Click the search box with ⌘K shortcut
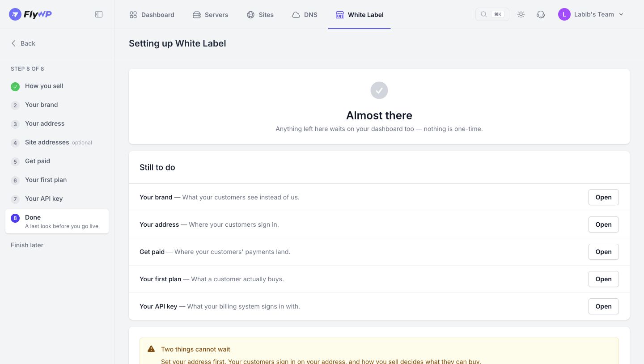The height and width of the screenshot is (364, 644). 492,14
